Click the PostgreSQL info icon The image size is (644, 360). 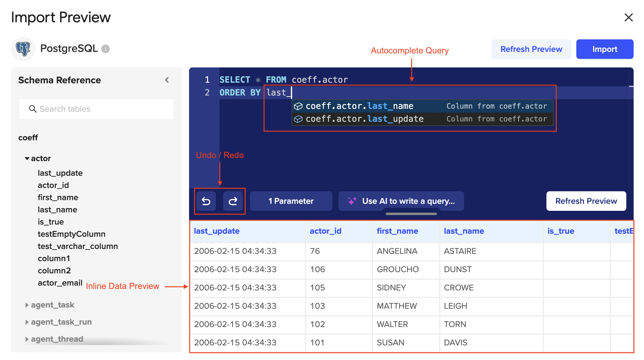[106, 49]
